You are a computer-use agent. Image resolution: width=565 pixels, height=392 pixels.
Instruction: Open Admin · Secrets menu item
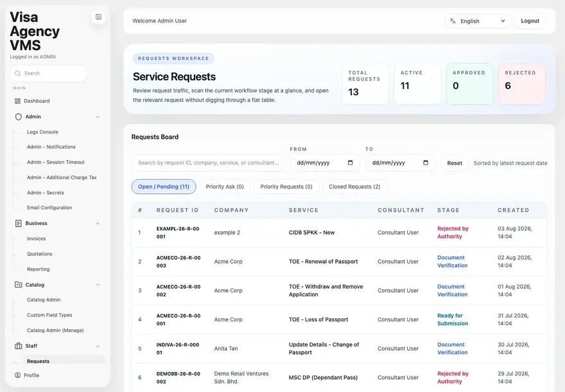[x=46, y=193]
